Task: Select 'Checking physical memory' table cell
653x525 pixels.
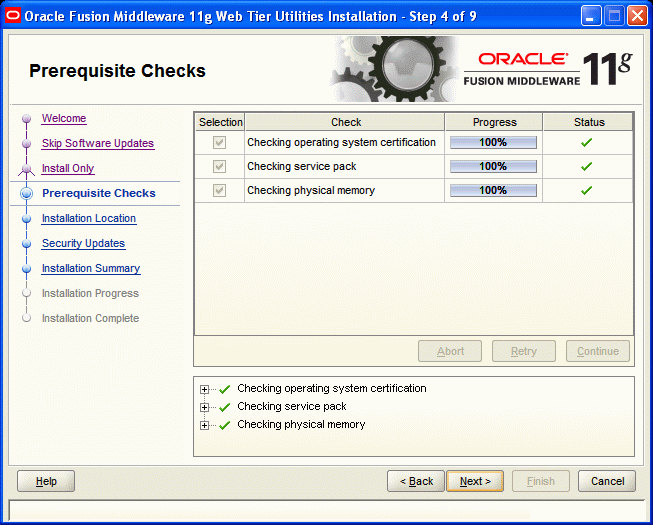Action: tap(344, 190)
